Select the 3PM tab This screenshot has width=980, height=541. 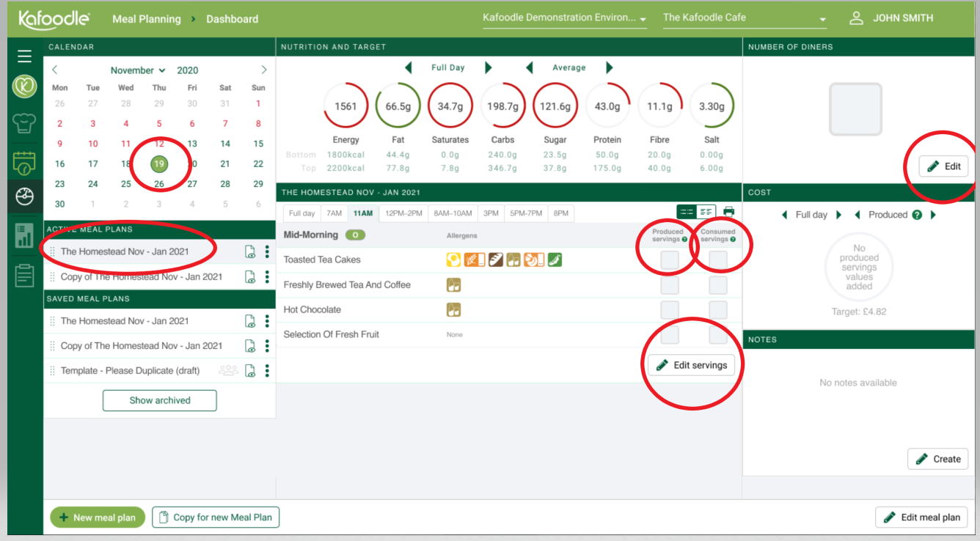click(x=491, y=213)
